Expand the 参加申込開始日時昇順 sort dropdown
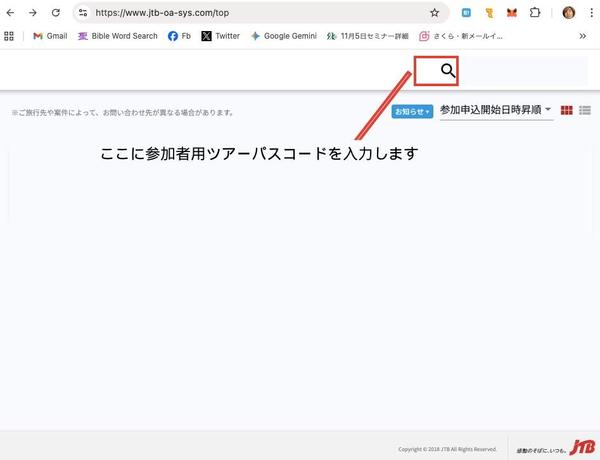Image resolution: width=600 pixels, height=460 pixels. point(496,110)
